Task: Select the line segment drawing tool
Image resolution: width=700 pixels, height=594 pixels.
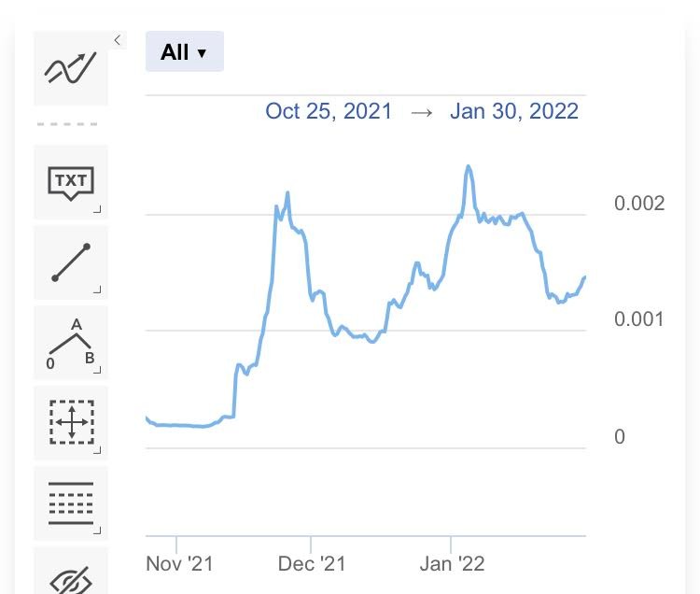Action: coord(71,262)
